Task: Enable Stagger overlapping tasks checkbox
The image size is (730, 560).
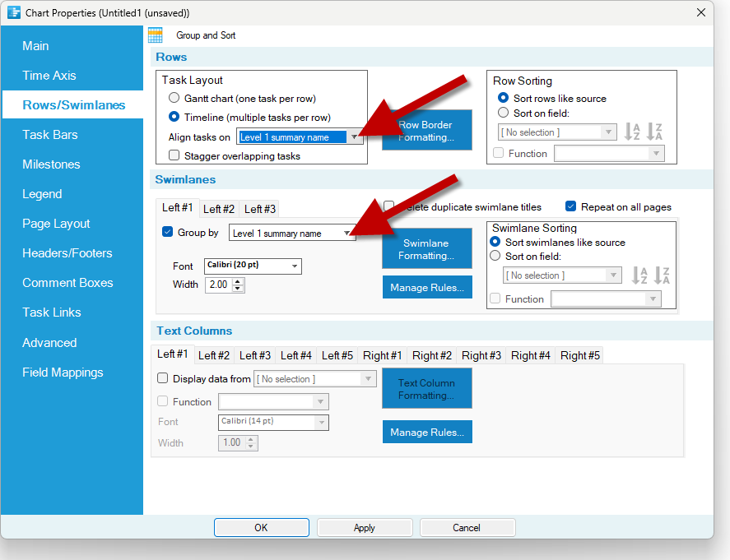Action: click(x=174, y=155)
